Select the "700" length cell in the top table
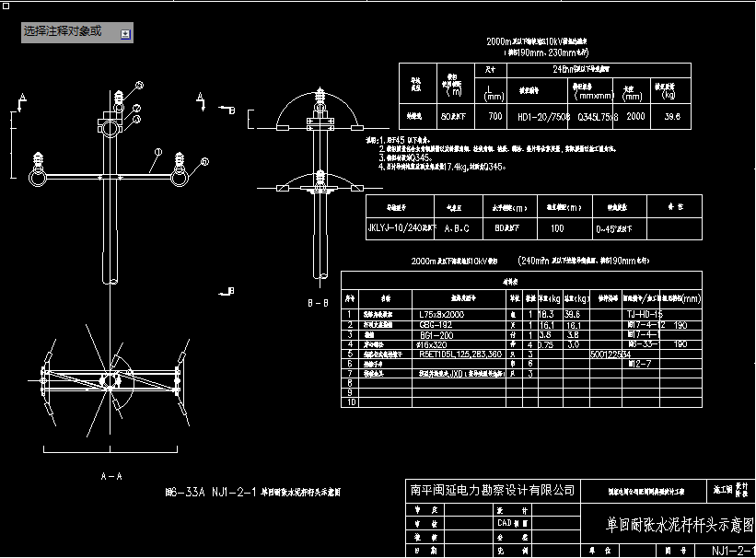756x558 pixels. tap(495, 116)
